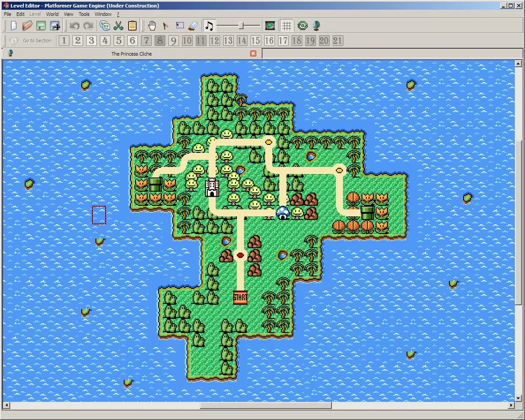Image resolution: width=525 pixels, height=420 pixels.
Task: Click the Go to Section label
Action: point(37,41)
